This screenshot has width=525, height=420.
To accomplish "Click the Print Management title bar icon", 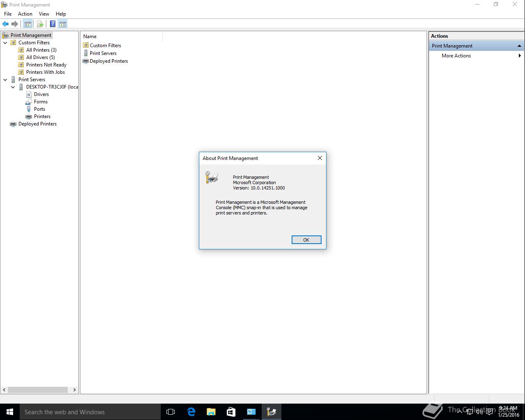I will tap(5, 5).
